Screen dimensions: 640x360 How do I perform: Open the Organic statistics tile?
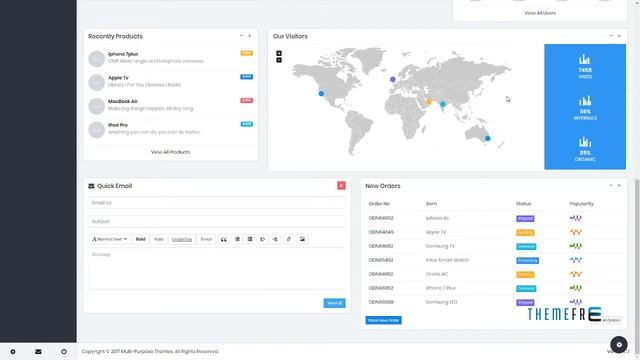click(x=585, y=149)
